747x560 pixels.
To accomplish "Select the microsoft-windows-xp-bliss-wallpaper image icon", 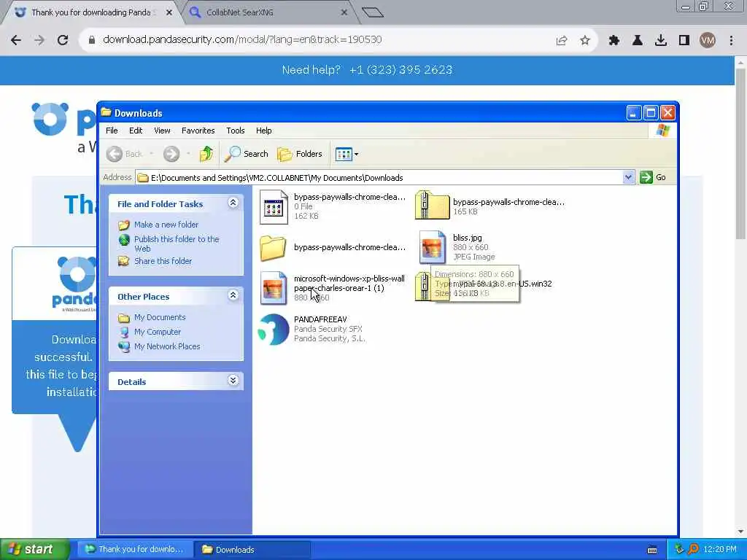I will point(273,287).
